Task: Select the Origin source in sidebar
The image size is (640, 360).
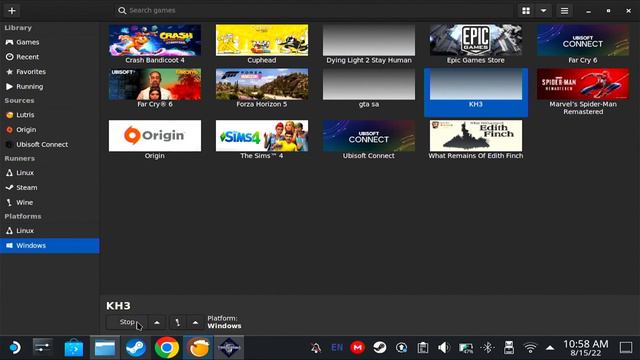Action: tap(50, 129)
